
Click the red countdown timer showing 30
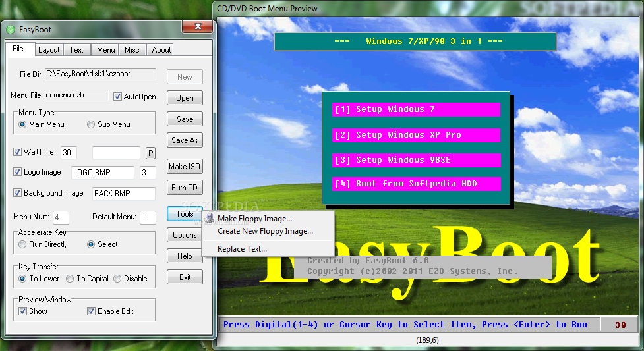[620, 325]
